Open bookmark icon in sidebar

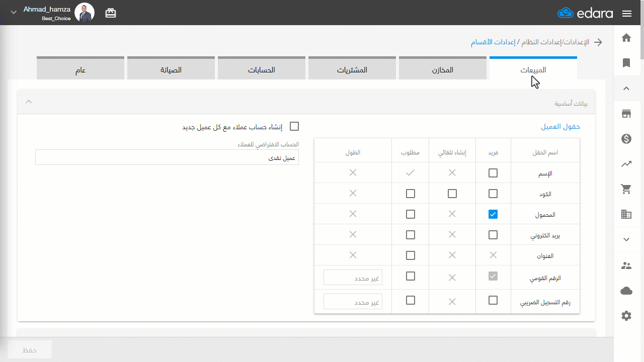(x=626, y=63)
